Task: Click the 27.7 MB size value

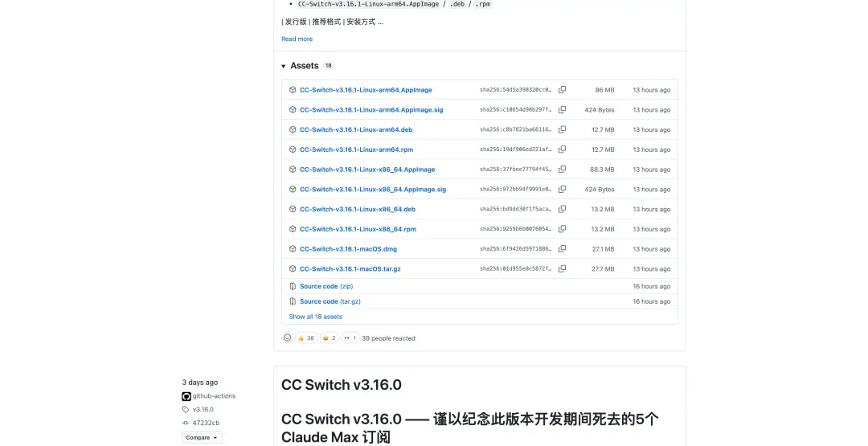Action: [x=603, y=269]
